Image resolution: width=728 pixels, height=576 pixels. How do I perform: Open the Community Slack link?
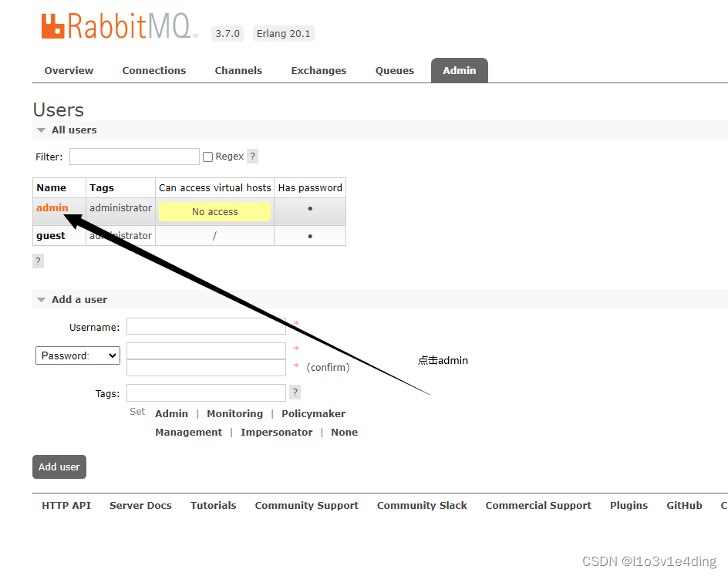pos(422,506)
